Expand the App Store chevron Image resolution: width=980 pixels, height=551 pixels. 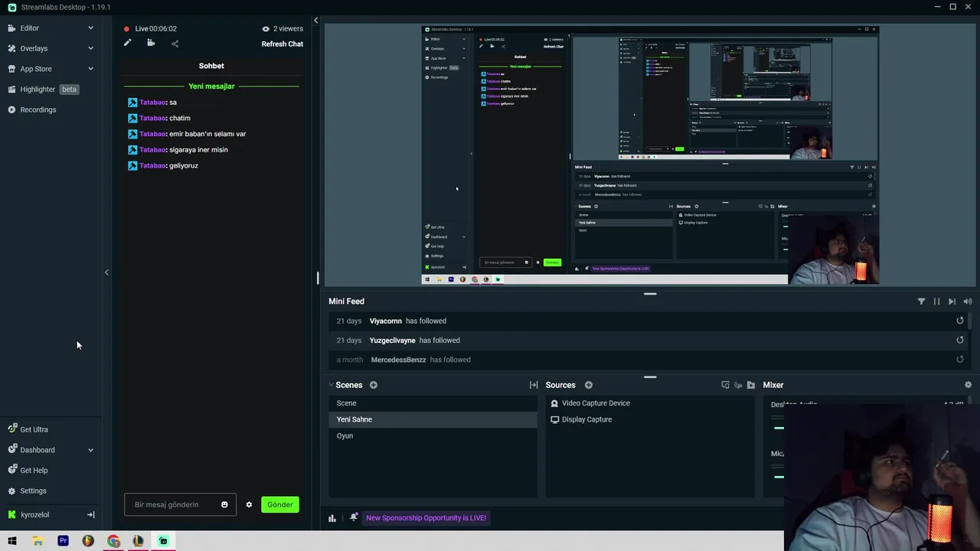click(90, 69)
